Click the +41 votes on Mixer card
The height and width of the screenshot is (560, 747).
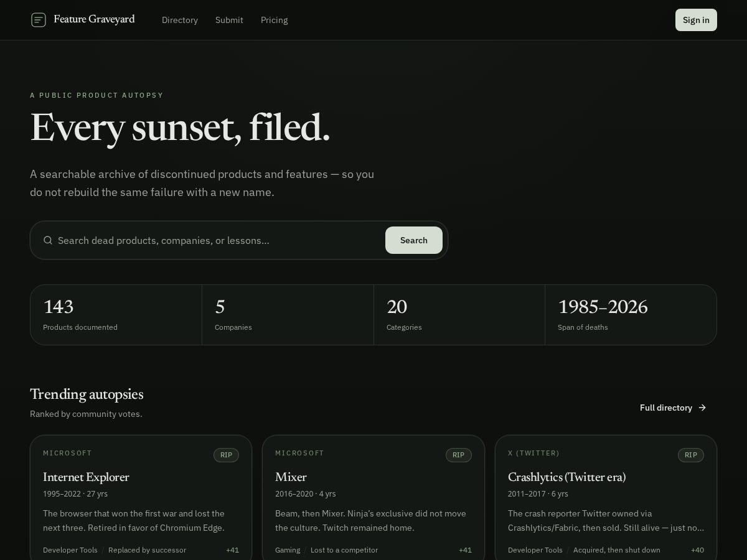(x=465, y=550)
